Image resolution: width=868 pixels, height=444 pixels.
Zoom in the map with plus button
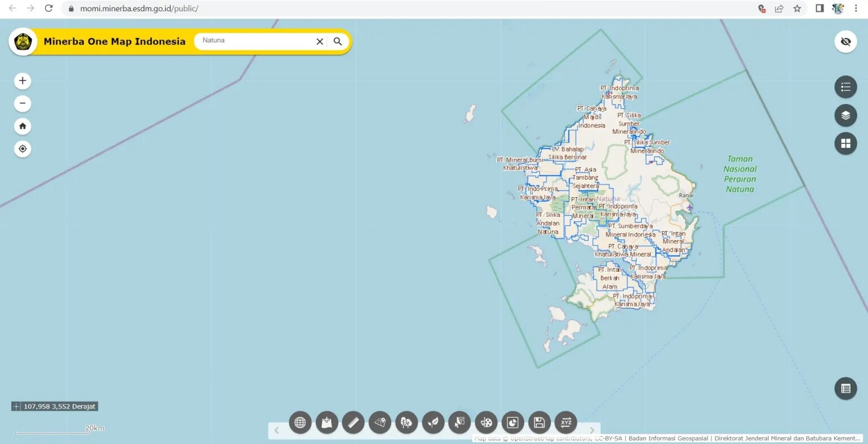[x=23, y=81]
